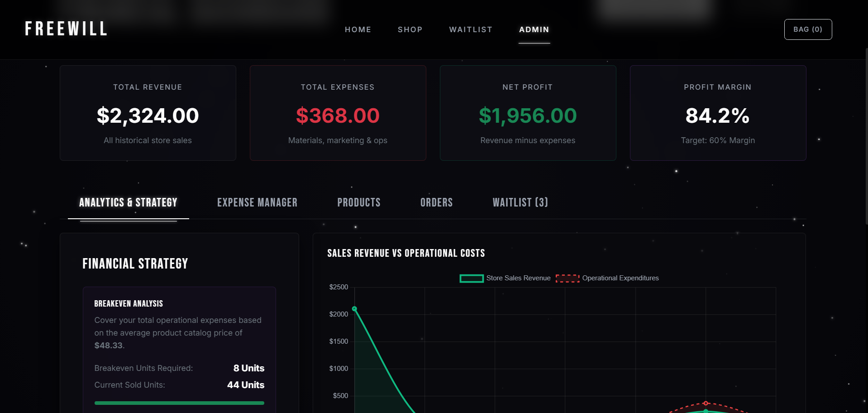Click "Materials, marketing & ops" caption
The height and width of the screenshot is (413, 868).
coord(338,140)
